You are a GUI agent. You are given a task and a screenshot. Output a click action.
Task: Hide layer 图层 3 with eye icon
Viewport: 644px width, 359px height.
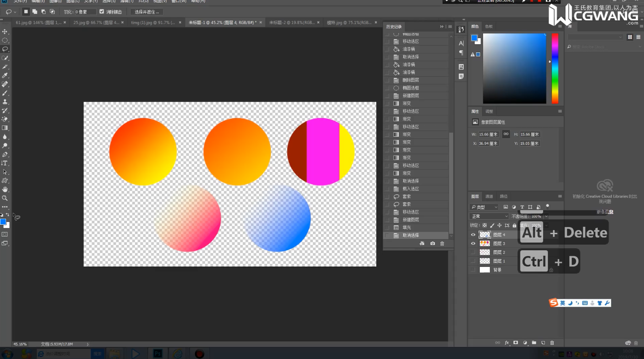(473, 243)
